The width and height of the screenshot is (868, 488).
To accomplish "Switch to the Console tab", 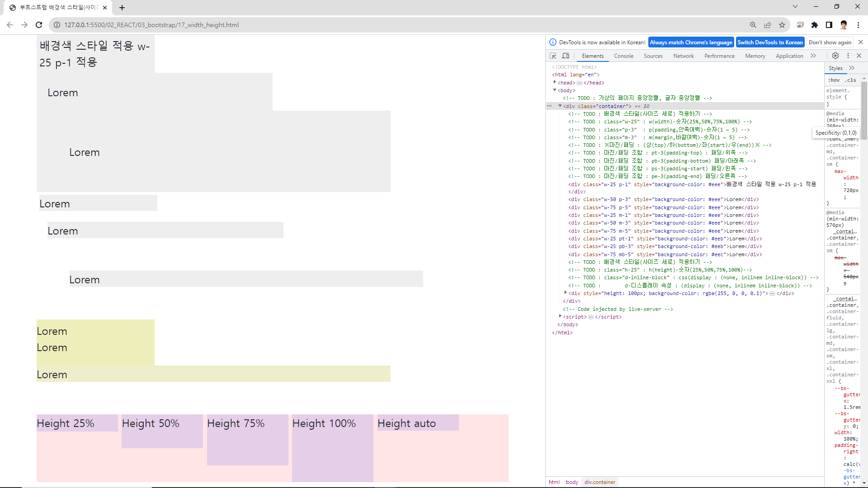I will pyautogui.click(x=623, y=56).
